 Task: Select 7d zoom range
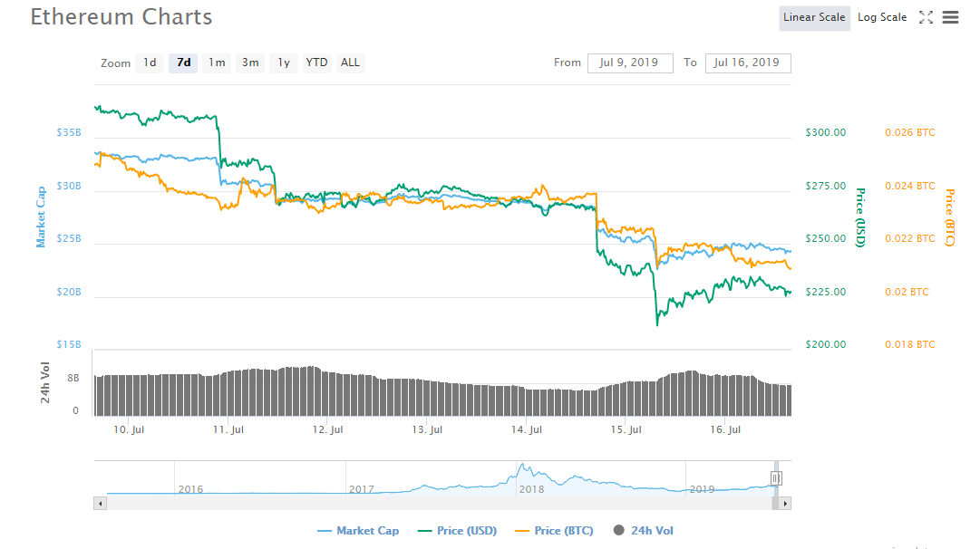[183, 63]
